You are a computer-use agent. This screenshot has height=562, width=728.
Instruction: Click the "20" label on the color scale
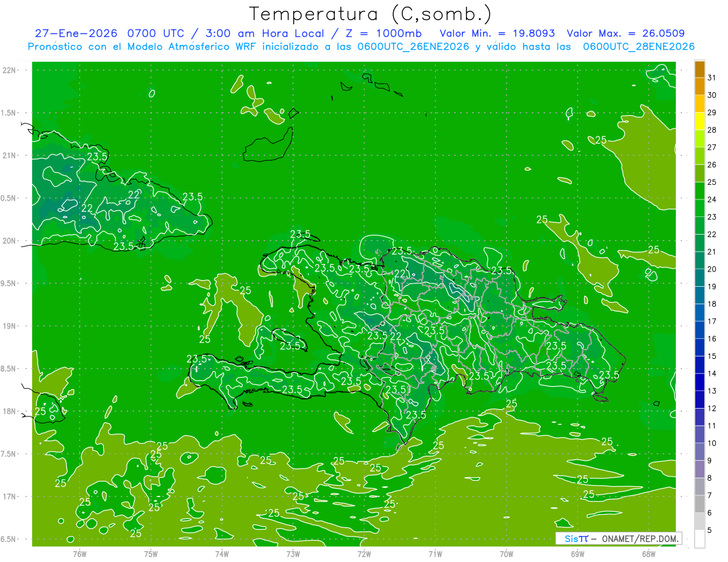712,269
